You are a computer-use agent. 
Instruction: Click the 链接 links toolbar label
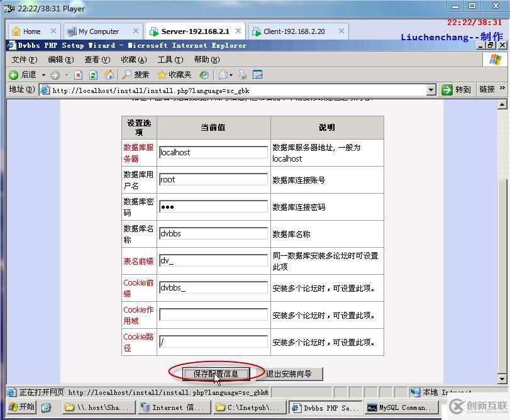pyautogui.click(x=487, y=89)
